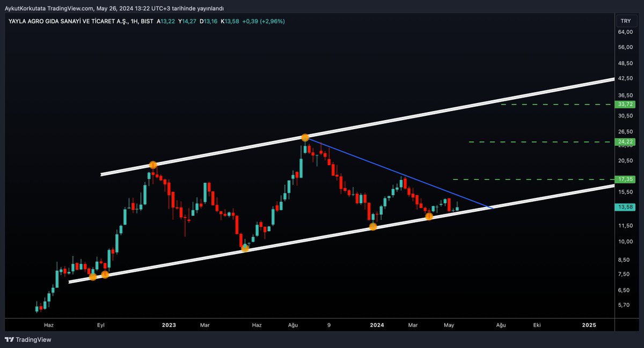The width and height of the screenshot is (644, 348).
Task: Click the 15,50 price axis label
Action: point(625,192)
